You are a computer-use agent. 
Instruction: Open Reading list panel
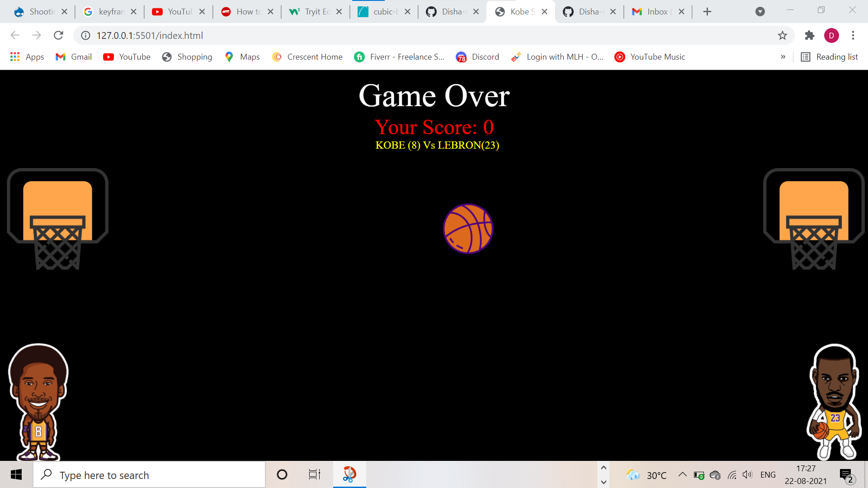click(830, 57)
